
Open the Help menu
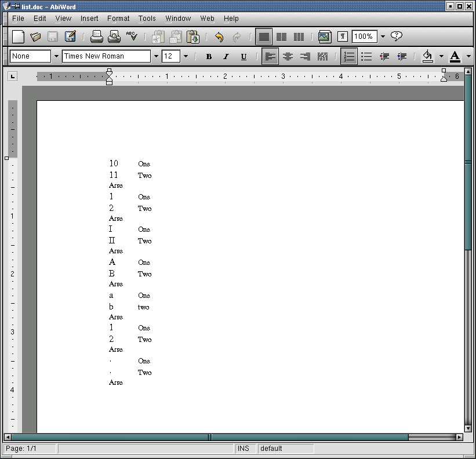(231, 19)
